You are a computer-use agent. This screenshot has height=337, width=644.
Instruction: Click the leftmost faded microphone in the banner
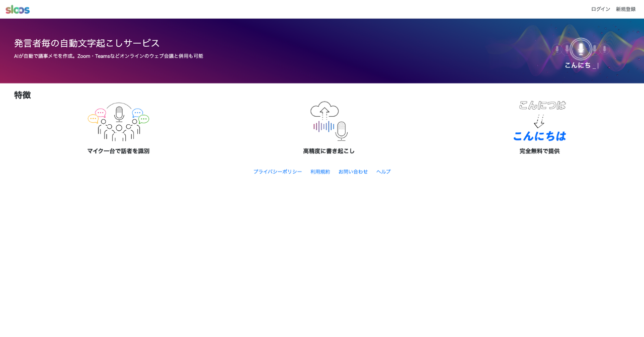[x=556, y=49]
